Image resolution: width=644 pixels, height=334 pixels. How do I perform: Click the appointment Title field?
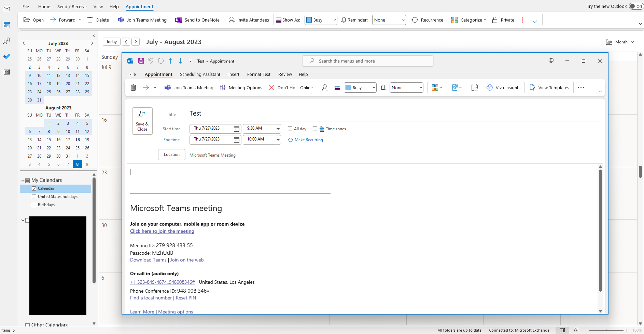(393, 113)
